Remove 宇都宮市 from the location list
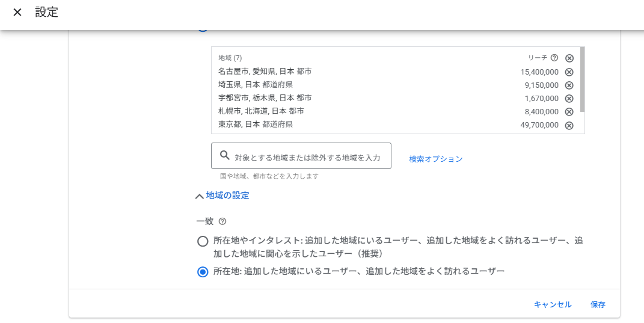 [569, 99]
